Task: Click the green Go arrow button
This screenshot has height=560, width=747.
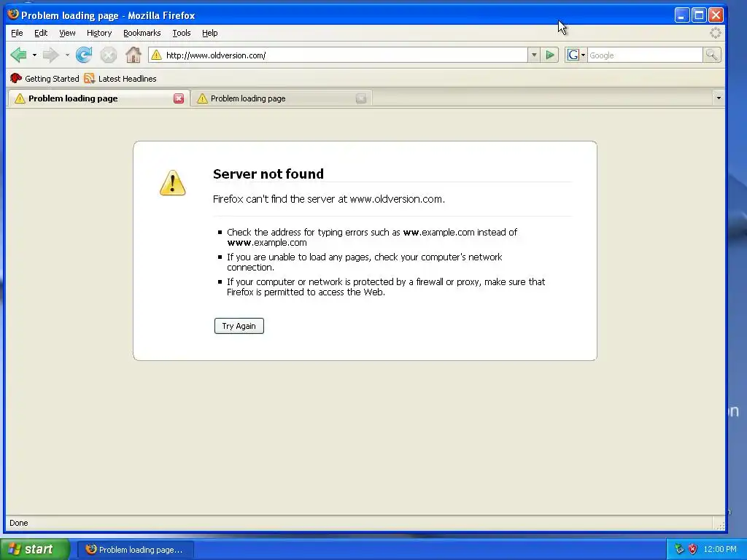Action: coord(550,55)
